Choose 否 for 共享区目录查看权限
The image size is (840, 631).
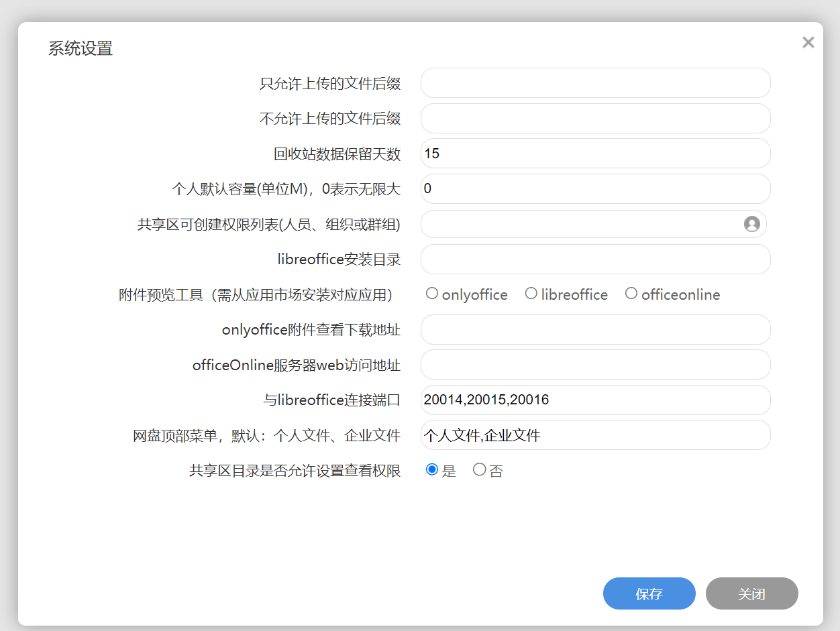click(479, 469)
